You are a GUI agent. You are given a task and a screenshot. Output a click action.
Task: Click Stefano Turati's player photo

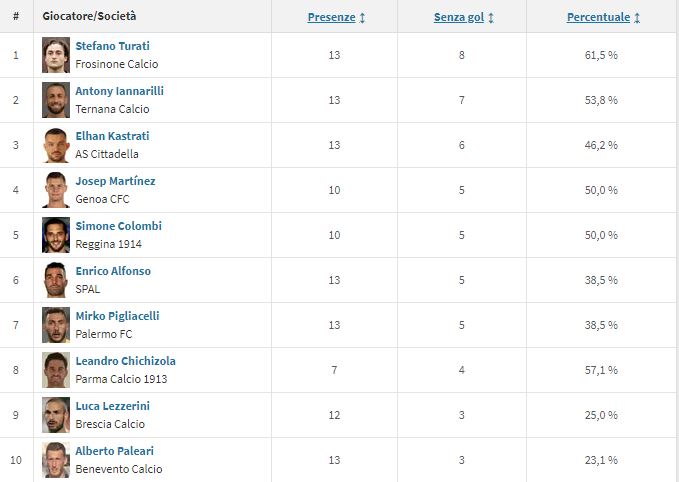point(56,55)
